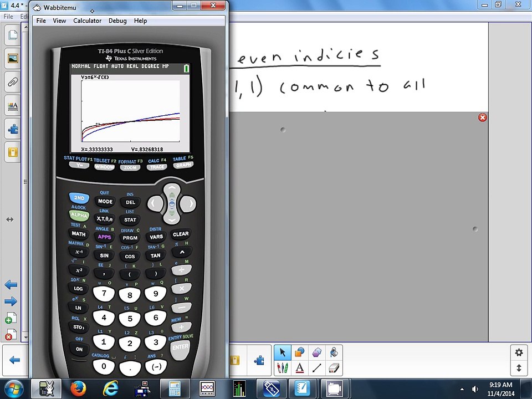This screenshot has height=399, width=532.
Task: Click the LOG key
Action: (78, 289)
